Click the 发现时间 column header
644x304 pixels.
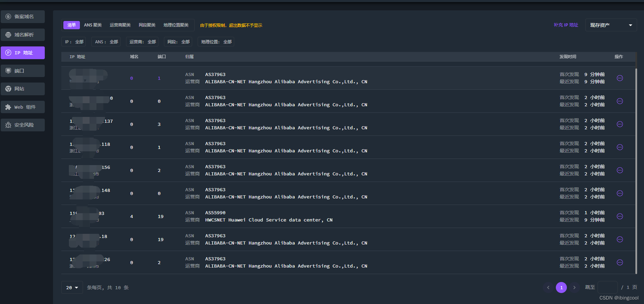tap(568, 57)
